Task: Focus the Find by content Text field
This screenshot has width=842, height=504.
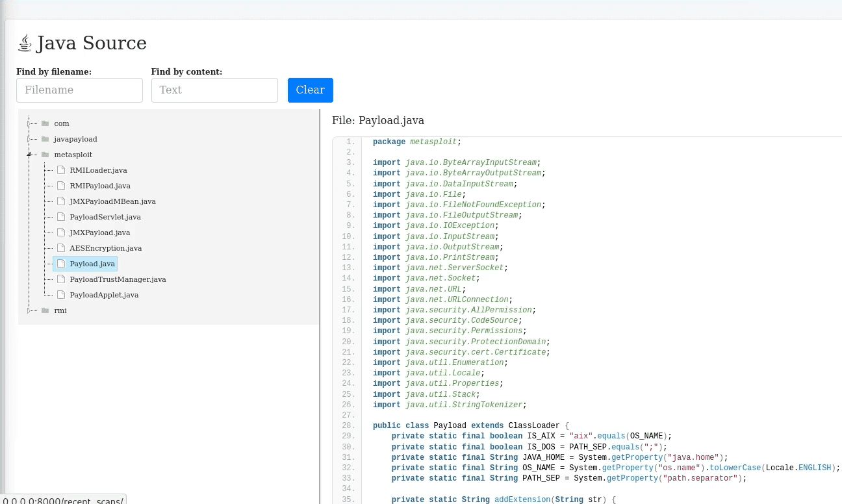Action: point(214,90)
